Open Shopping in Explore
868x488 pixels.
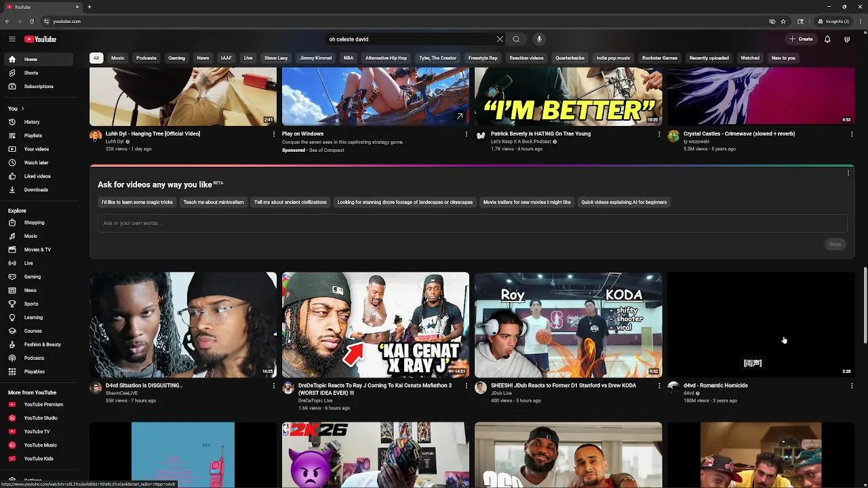(x=38, y=222)
